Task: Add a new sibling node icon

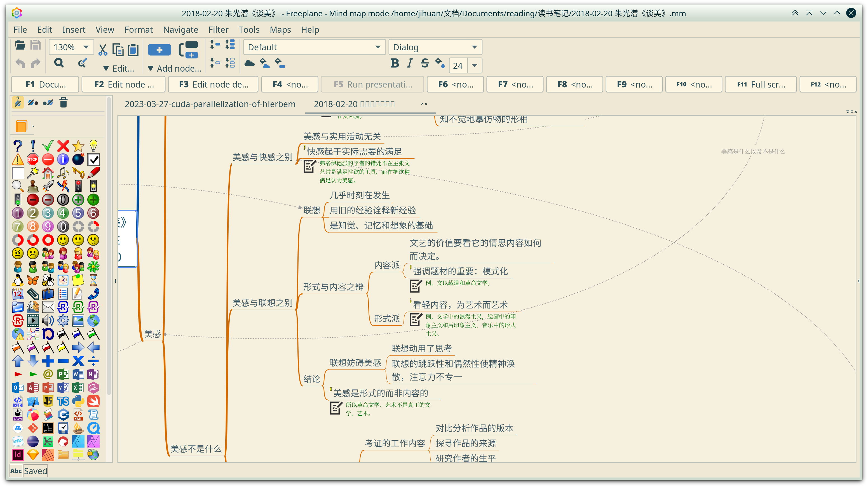Action: click(x=188, y=50)
